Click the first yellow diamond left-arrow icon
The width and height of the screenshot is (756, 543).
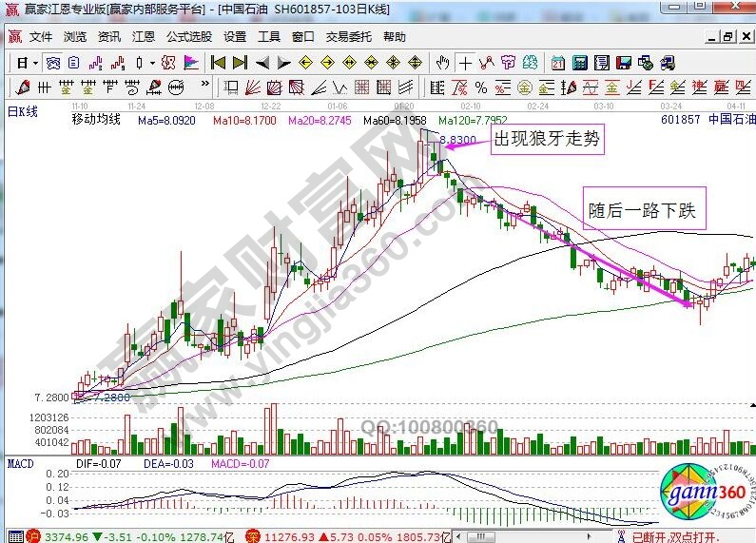(306, 63)
